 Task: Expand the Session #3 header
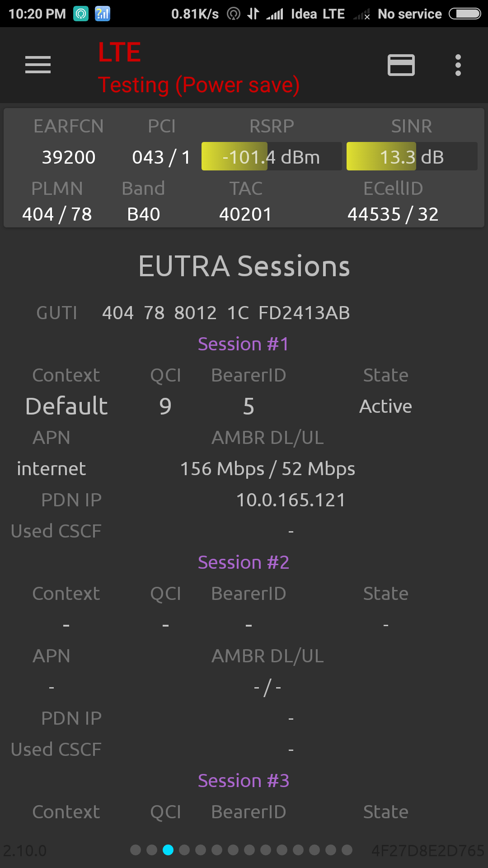(244, 781)
